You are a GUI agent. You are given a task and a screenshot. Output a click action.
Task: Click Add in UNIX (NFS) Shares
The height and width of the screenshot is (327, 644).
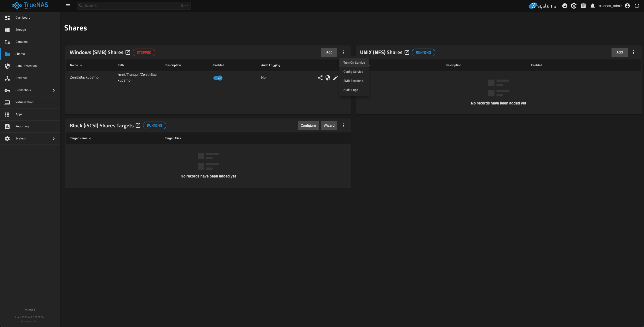pyautogui.click(x=619, y=52)
